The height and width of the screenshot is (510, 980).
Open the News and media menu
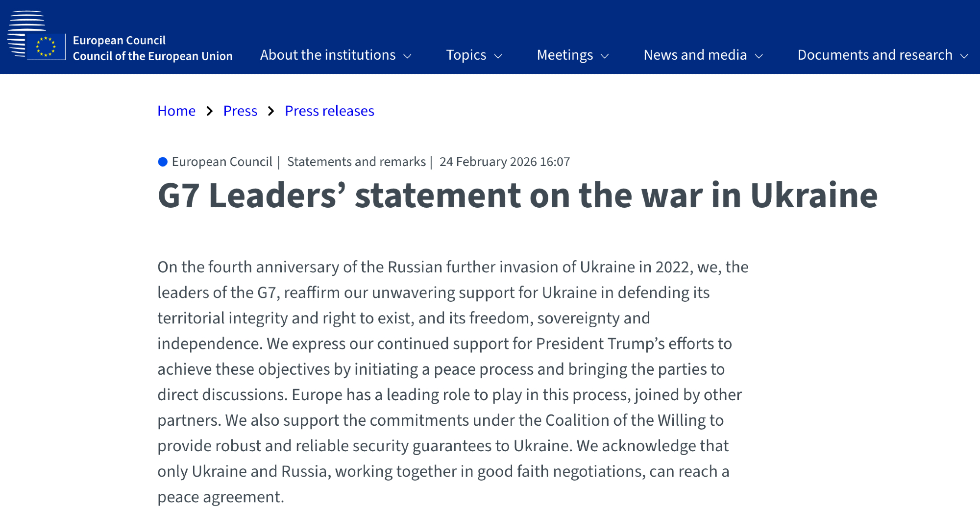click(x=695, y=55)
